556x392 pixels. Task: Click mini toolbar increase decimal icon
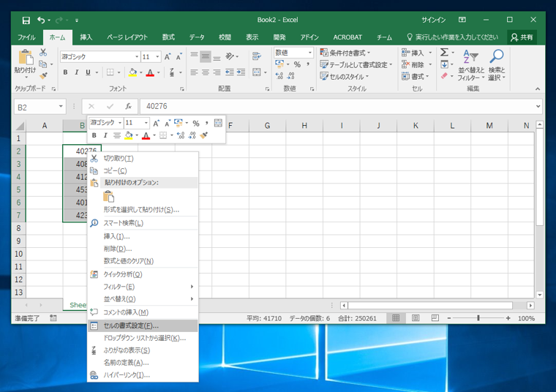[181, 135]
